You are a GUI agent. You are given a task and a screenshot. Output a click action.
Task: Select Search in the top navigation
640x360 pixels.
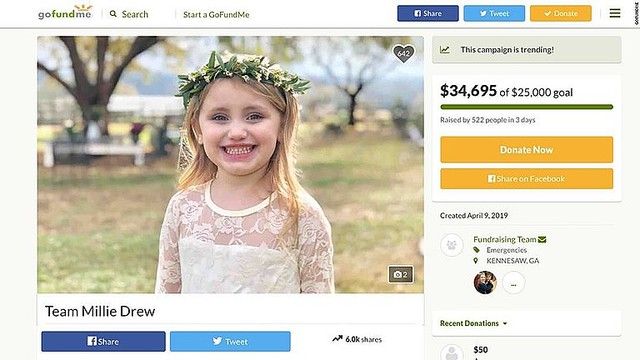point(135,14)
